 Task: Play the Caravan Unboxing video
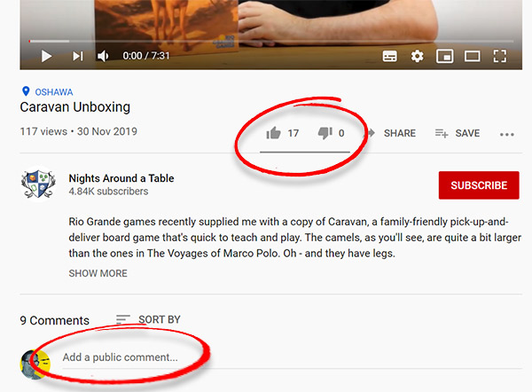pyautogui.click(x=46, y=56)
